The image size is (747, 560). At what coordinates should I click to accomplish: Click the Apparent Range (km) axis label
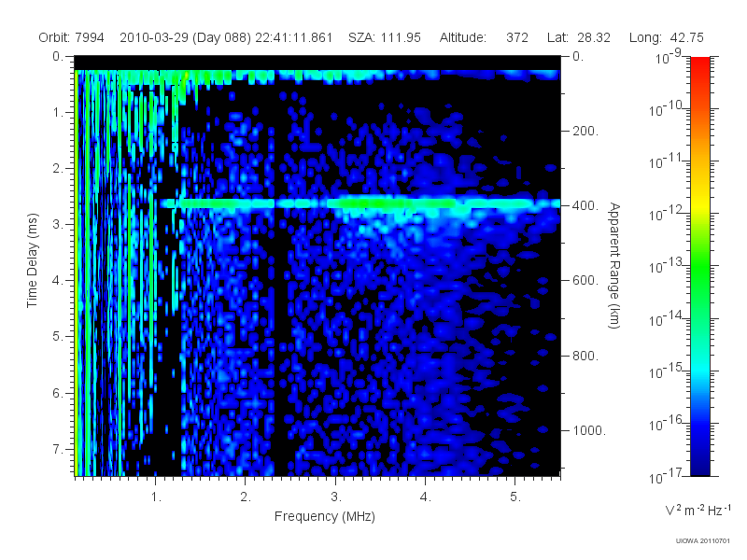point(614,266)
